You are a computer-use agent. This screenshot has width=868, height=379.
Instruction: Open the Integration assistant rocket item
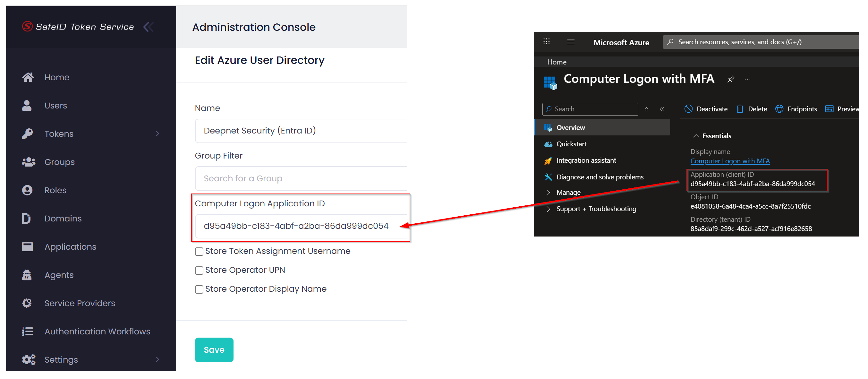[586, 160]
